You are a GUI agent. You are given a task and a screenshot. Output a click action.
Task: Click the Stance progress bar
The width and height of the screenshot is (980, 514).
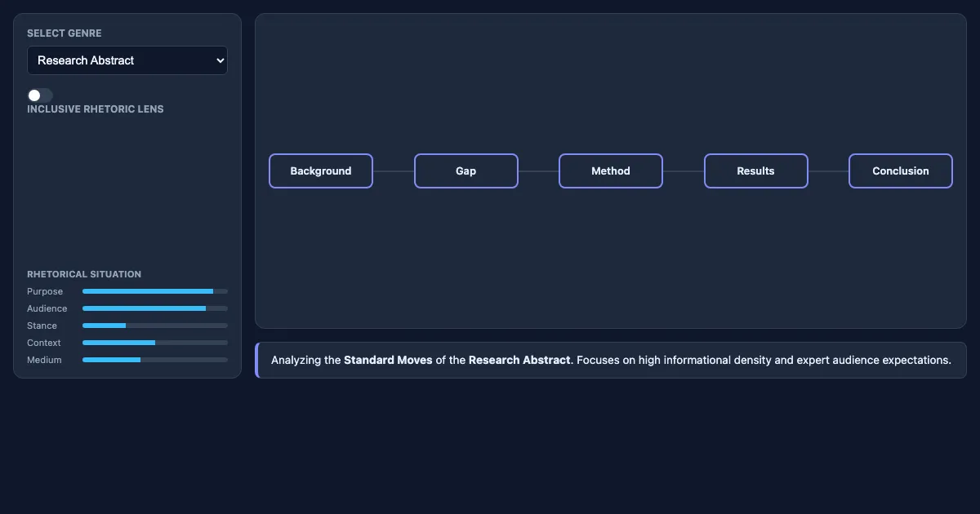click(x=155, y=326)
